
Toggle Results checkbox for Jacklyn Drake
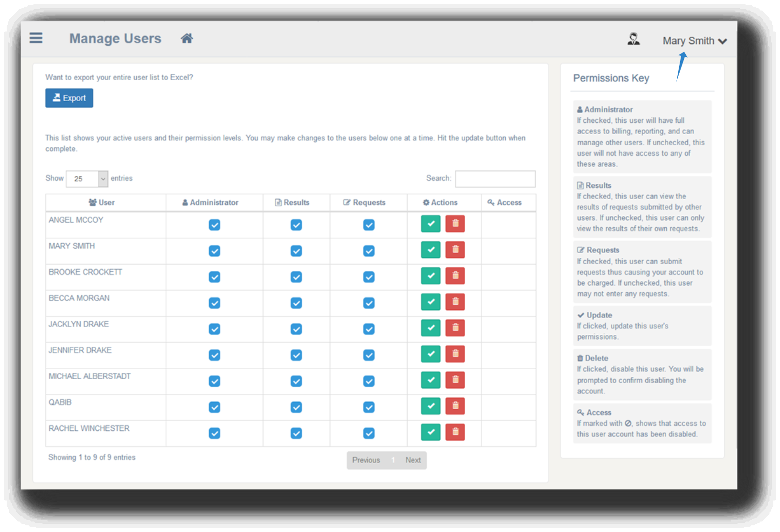[x=296, y=329]
